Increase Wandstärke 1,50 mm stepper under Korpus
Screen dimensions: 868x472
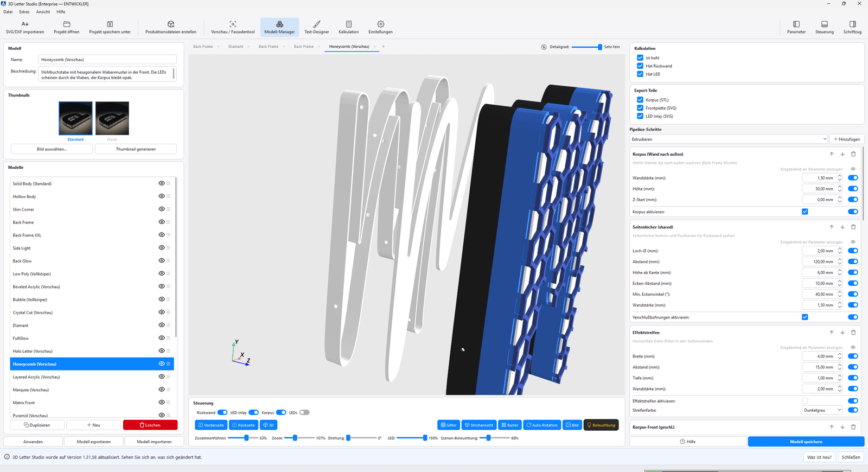pyautogui.click(x=840, y=176)
